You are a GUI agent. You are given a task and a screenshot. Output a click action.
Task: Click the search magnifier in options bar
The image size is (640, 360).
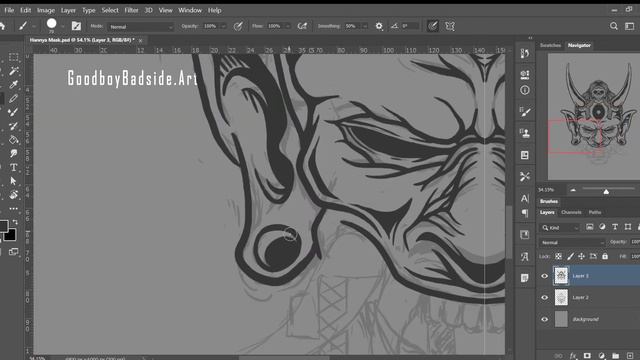click(x=613, y=26)
